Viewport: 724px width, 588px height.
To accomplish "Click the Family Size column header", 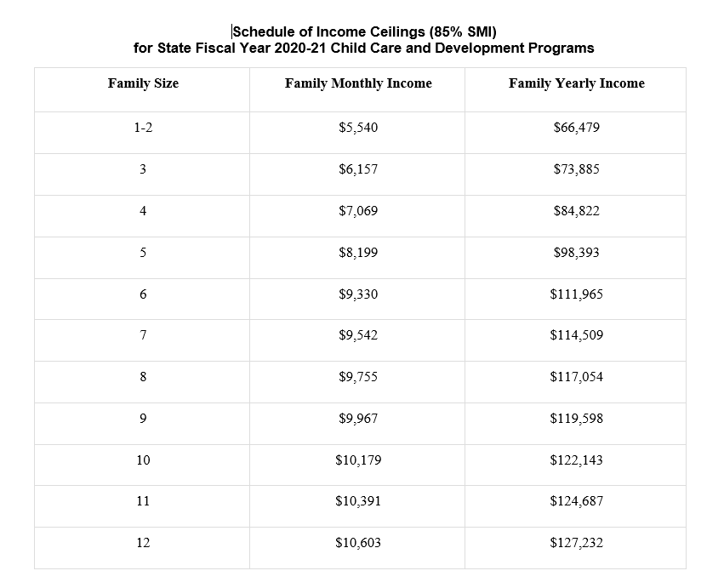I will tap(143, 83).
